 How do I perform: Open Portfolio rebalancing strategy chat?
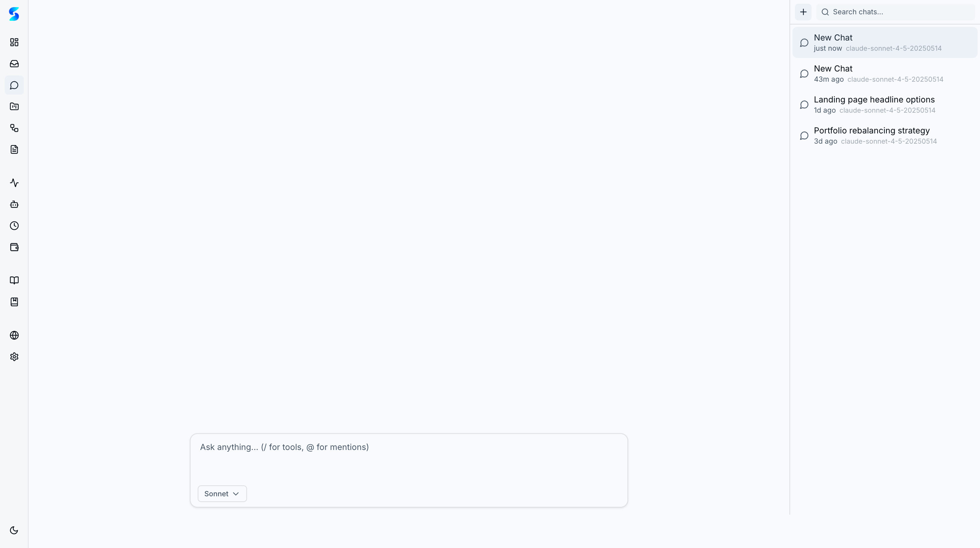(x=885, y=135)
